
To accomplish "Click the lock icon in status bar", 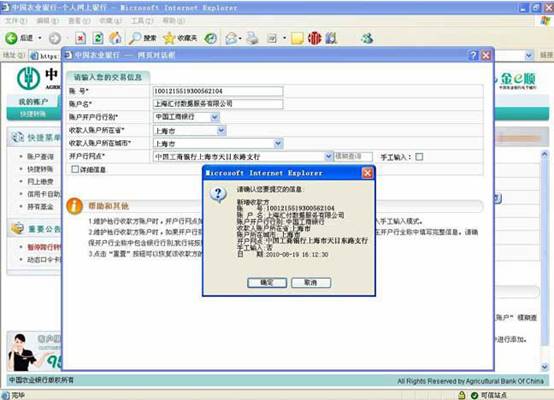I will (x=461, y=395).
